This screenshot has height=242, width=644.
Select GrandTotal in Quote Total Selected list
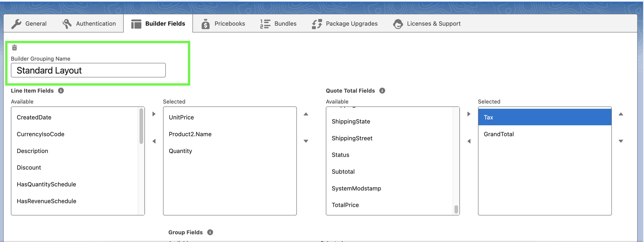click(x=498, y=134)
